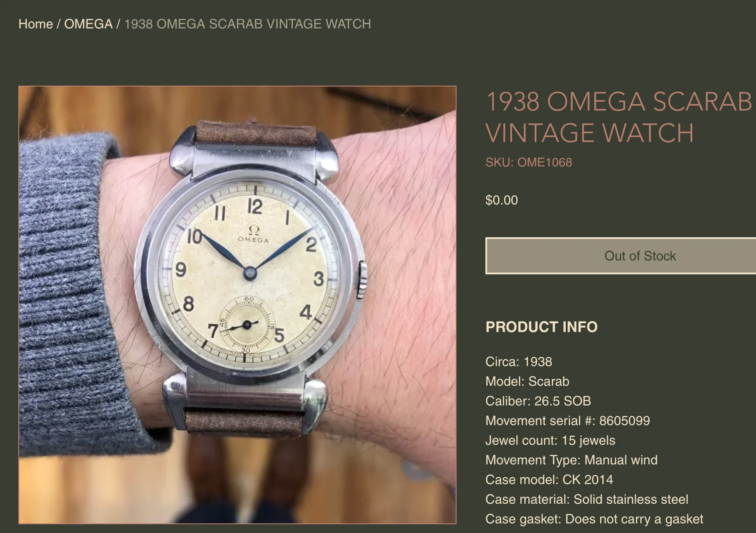Image resolution: width=756 pixels, height=533 pixels.
Task: Click the Omega logo on watch dial photo
Action: pyautogui.click(x=253, y=234)
